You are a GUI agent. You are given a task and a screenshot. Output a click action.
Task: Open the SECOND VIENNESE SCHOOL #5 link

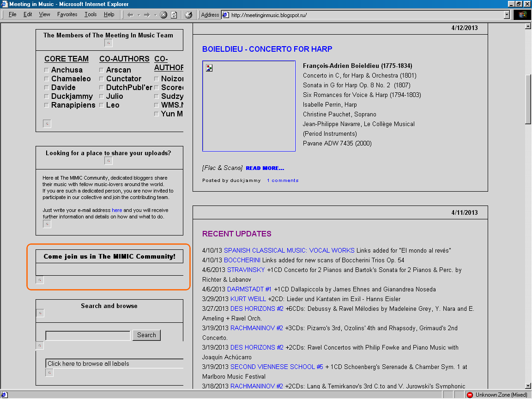pyautogui.click(x=277, y=367)
